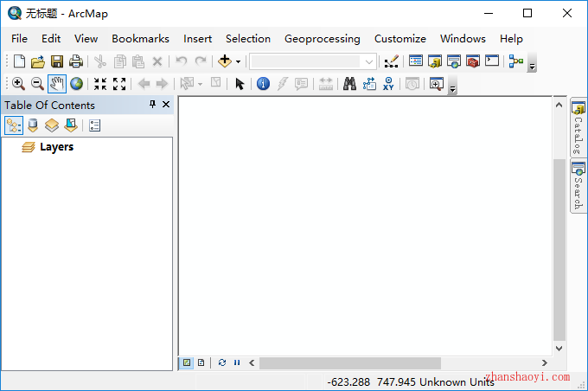
Task: Pause map drawing
Action: 237,362
